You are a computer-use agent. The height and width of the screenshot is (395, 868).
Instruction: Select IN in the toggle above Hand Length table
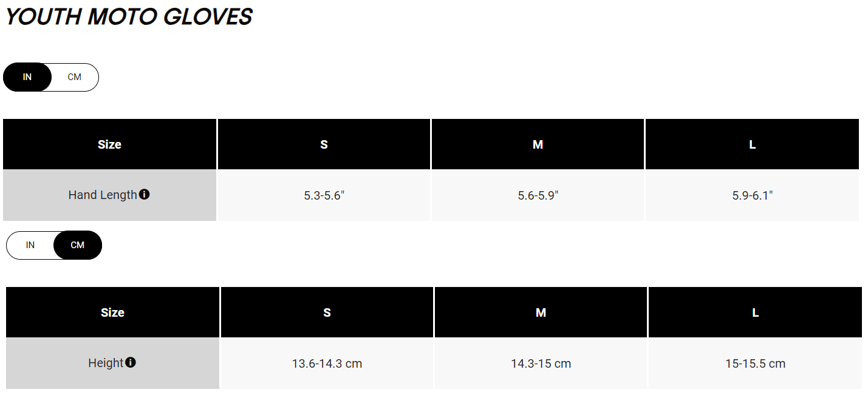point(27,77)
